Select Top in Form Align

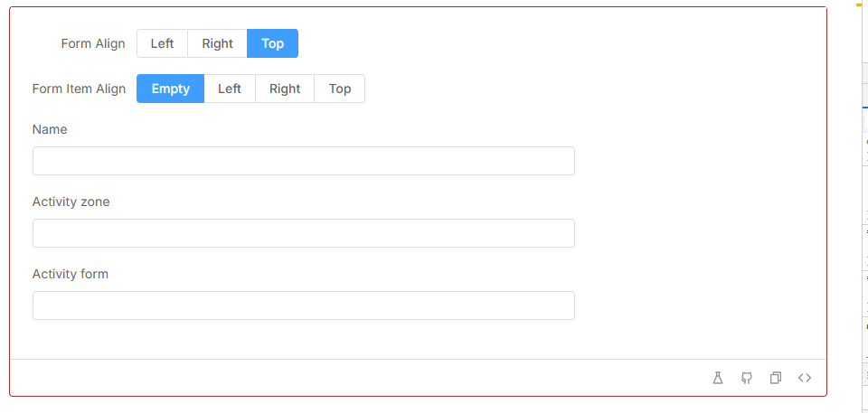tap(272, 43)
